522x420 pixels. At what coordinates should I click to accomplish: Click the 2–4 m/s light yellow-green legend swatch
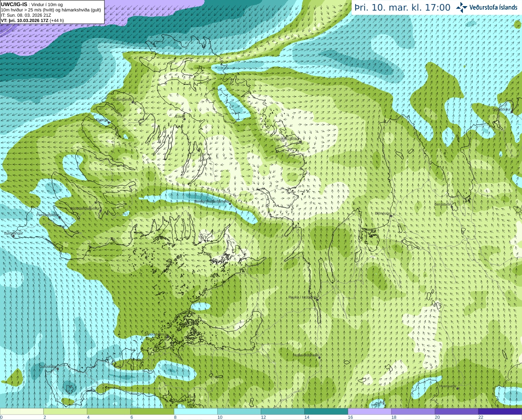pyautogui.click(x=65, y=411)
